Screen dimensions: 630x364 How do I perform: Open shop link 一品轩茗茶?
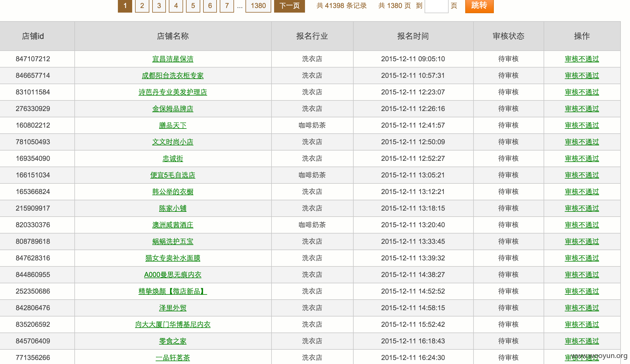coord(173,358)
